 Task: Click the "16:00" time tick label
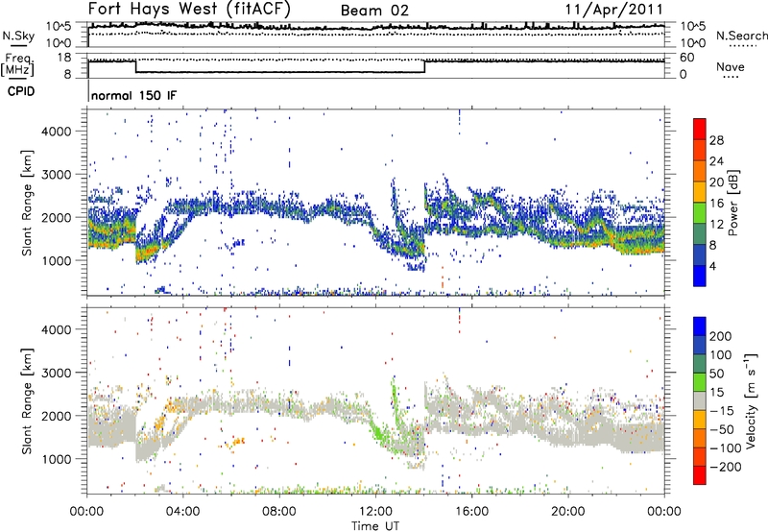click(471, 512)
